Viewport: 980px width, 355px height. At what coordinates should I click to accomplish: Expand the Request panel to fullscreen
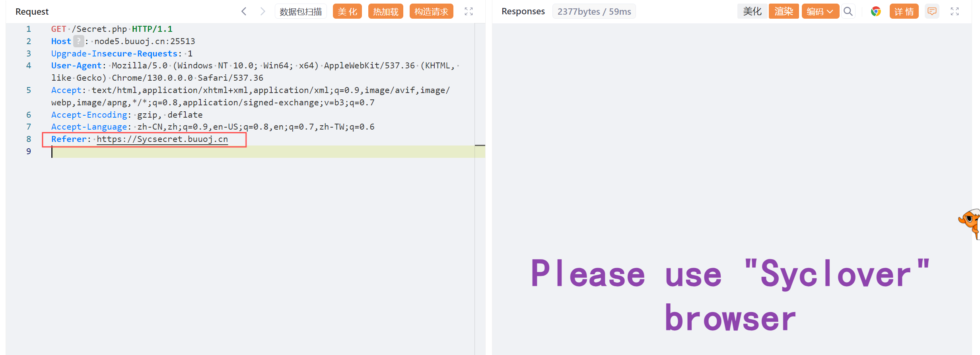tap(469, 12)
